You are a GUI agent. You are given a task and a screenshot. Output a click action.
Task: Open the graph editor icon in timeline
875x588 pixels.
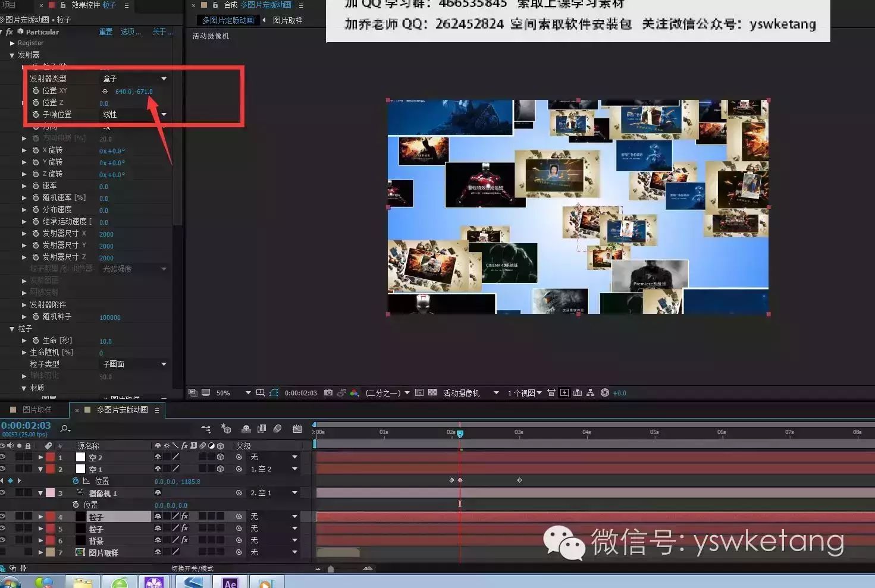297,428
